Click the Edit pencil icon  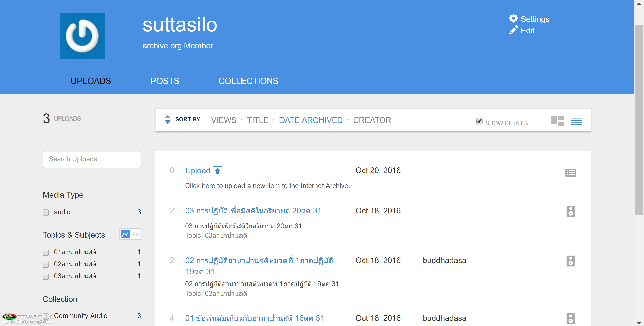pyautogui.click(x=513, y=30)
